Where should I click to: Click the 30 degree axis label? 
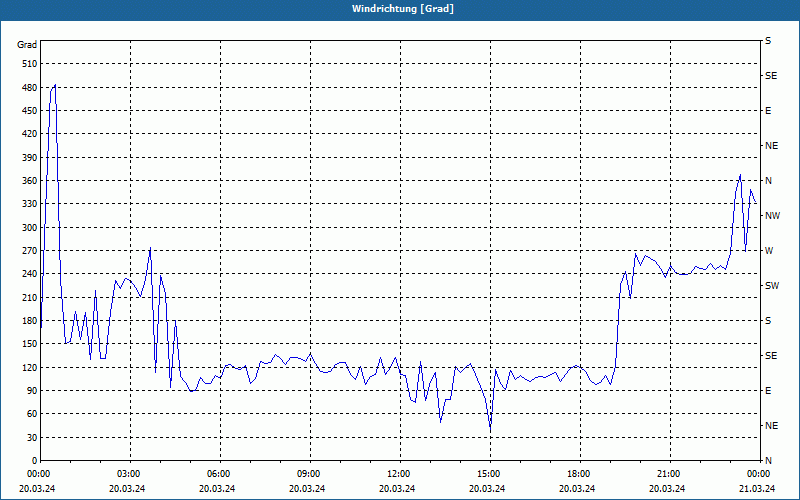click(x=32, y=437)
